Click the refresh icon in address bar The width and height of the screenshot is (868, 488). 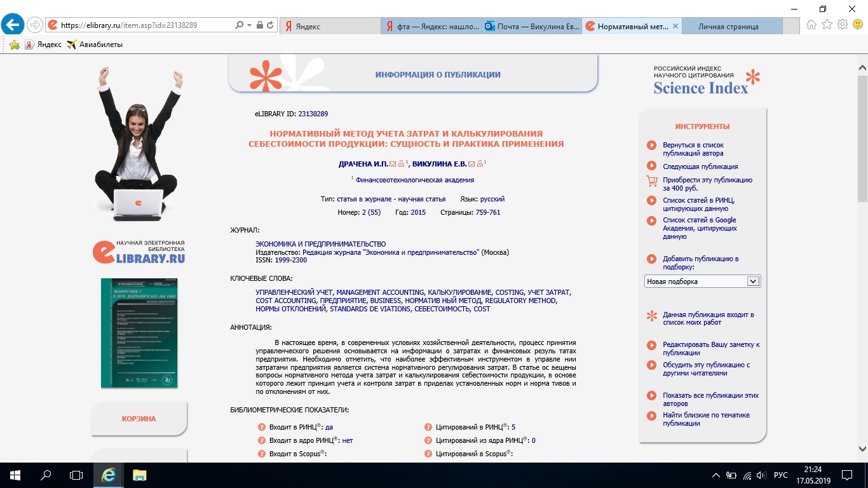click(x=270, y=25)
